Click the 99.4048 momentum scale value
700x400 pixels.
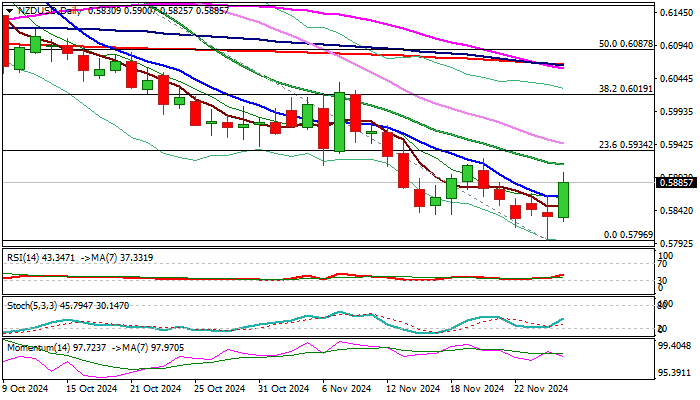pos(676,346)
